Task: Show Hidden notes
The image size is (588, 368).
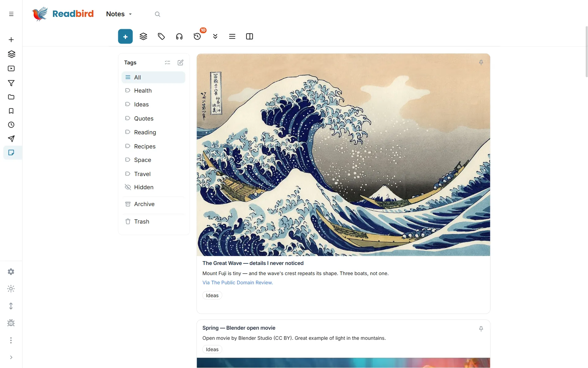Action: tap(153, 187)
